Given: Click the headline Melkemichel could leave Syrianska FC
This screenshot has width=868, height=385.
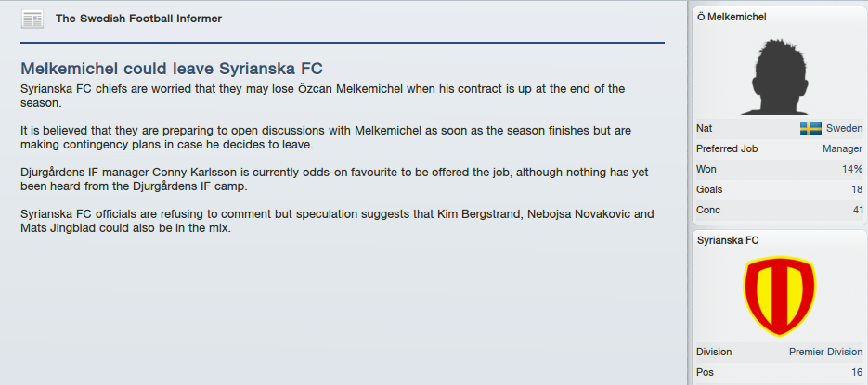Looking at the screenshot, I should [172, 69].
